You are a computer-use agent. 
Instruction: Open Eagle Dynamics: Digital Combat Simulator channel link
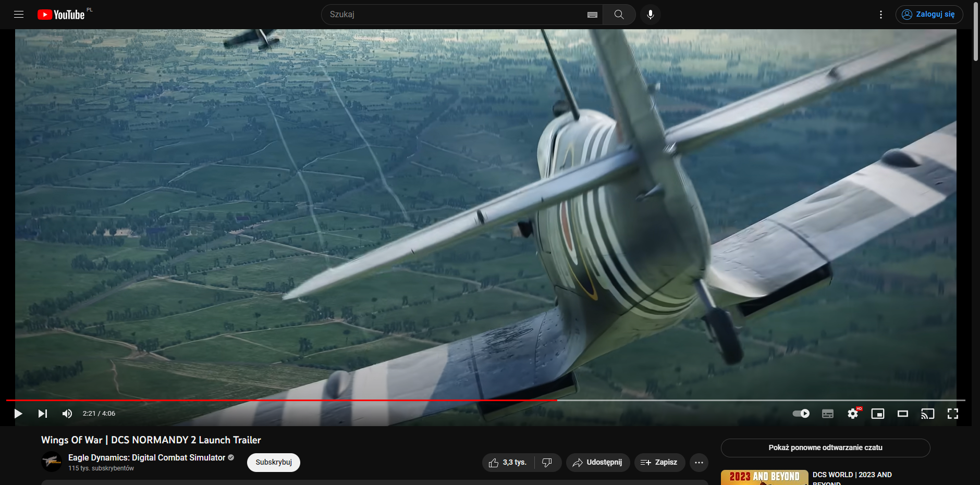point(146,457)
